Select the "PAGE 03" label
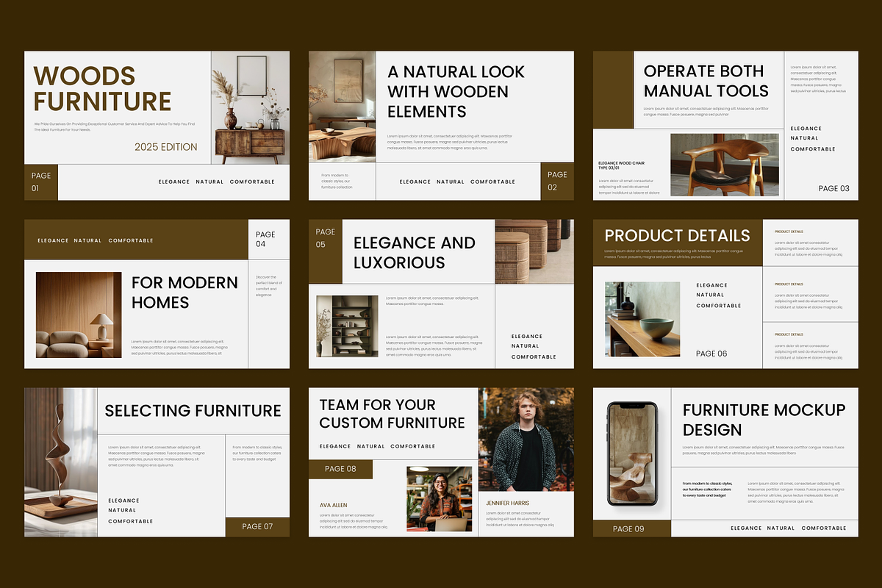882x588 pixels. pos(834,188)
